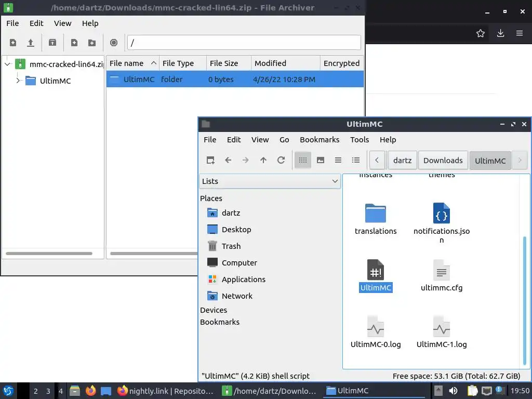532x399 pixels.
Task: Open the Edit menu in File Archiver
Action: tap(36, 23)
